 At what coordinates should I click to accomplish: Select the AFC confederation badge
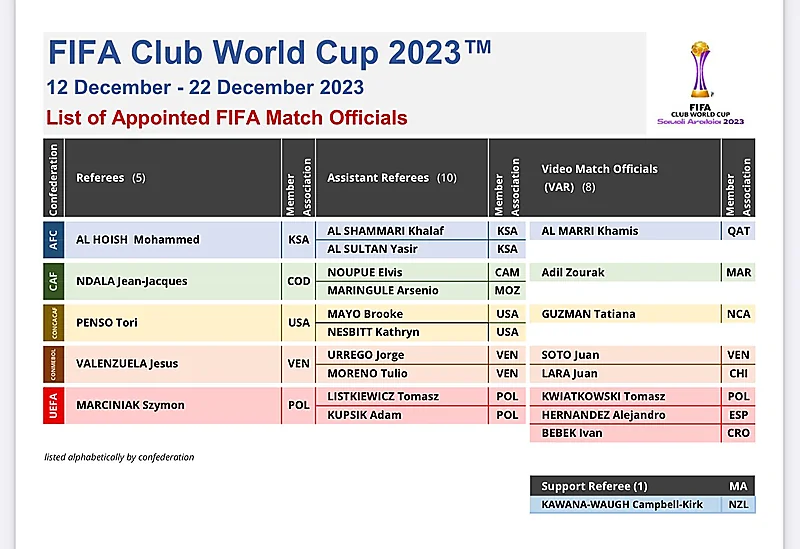pyautogui.click(x=54, y=240)
